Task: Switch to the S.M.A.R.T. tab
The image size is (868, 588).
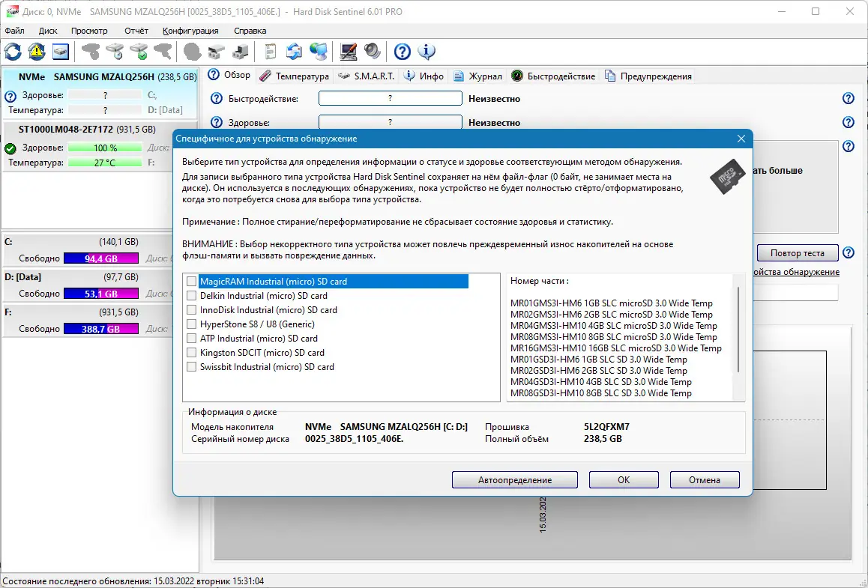Action: tap(367, 76)
